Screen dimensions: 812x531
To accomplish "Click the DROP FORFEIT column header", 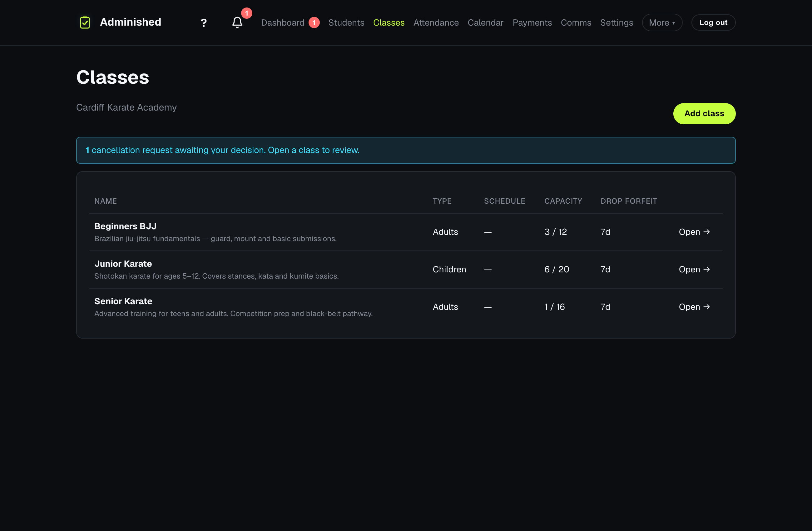I will click(x=628, y=201).
